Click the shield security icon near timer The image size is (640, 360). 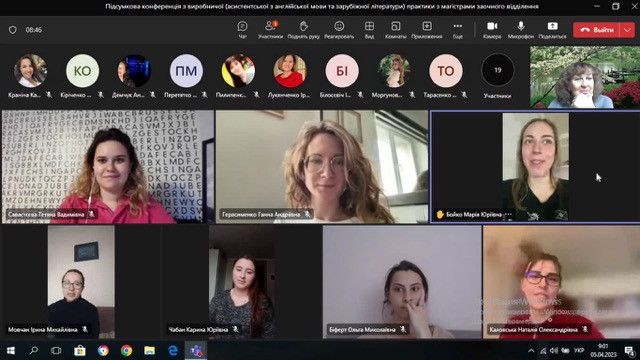pyautogui.click(x=13, y=30)
